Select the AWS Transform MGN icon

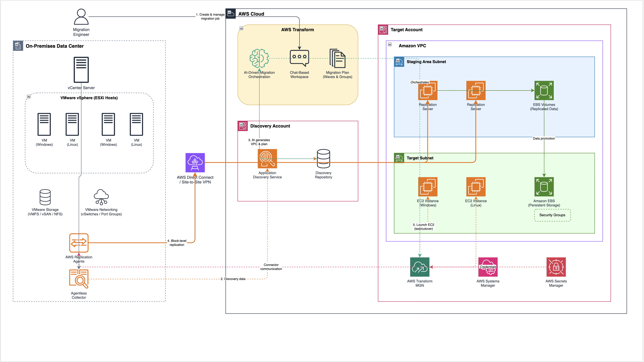420,267
